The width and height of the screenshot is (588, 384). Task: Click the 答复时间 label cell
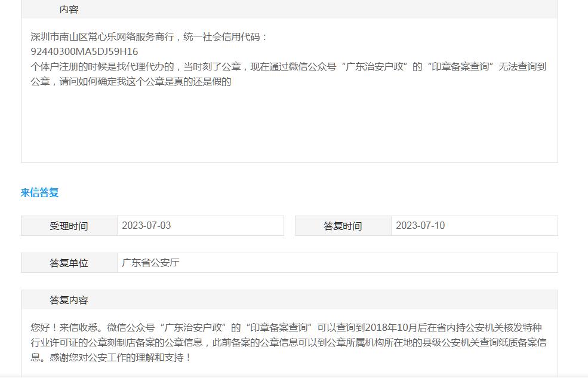[343, 226]
